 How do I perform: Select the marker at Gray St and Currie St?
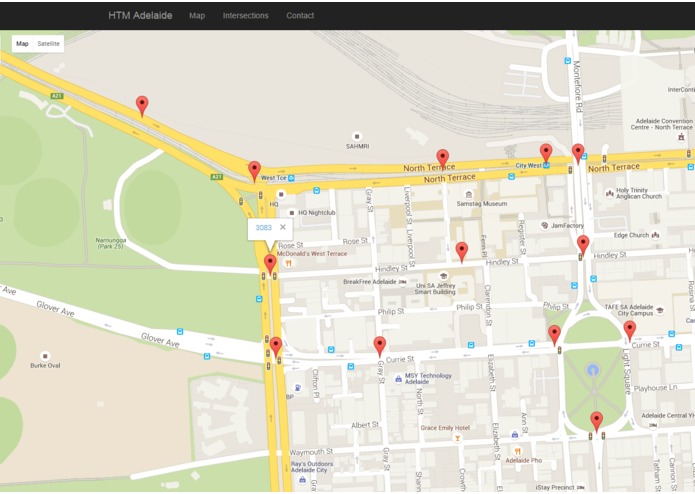pyautogui.click(x=379, y=346)
